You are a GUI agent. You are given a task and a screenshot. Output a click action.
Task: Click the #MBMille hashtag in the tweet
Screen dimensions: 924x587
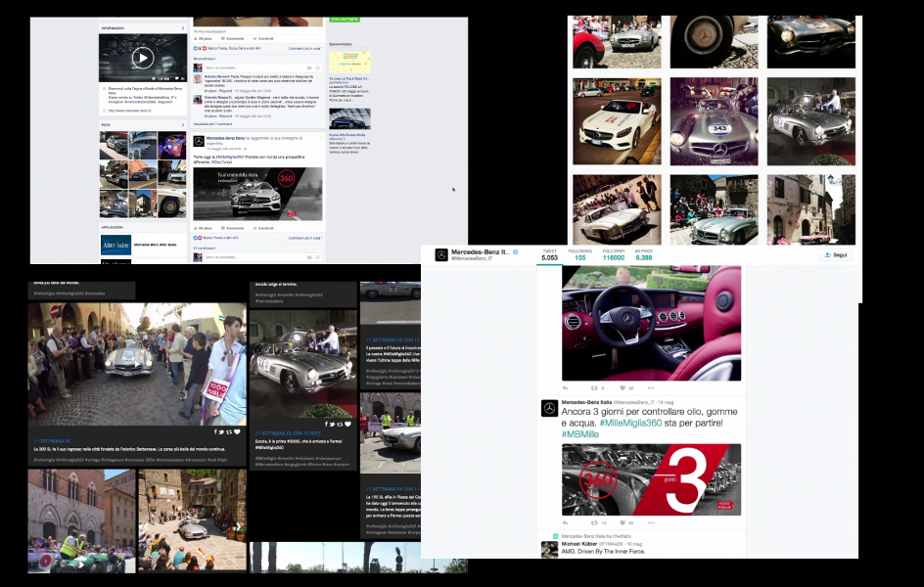pyautogui.click(x=579, y=434)
